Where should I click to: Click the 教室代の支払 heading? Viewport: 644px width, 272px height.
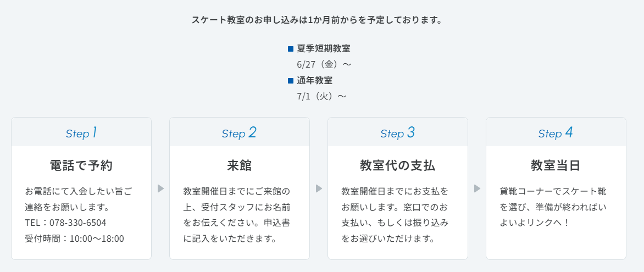[398, 165]
